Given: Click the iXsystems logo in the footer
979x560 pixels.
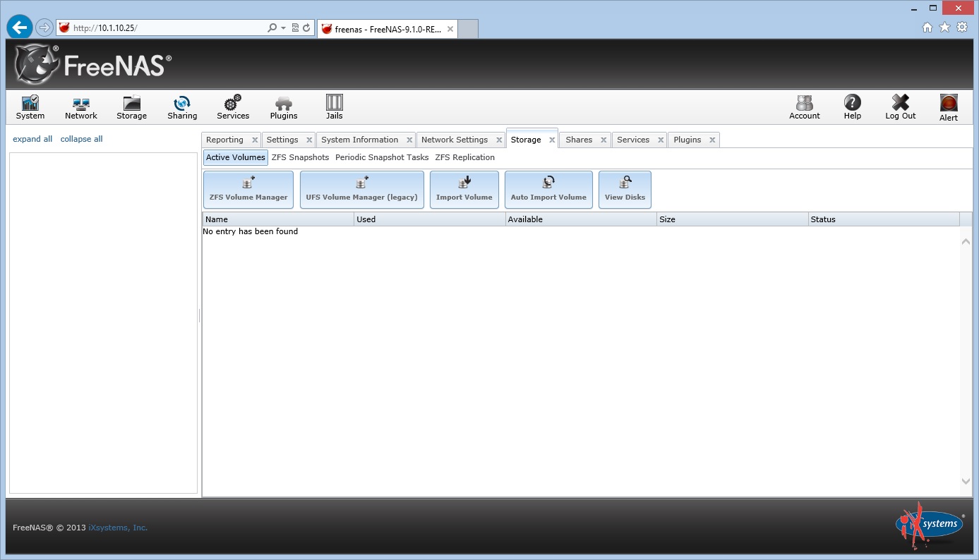Looking at the screenshot, I should click(x=930, y=525).
